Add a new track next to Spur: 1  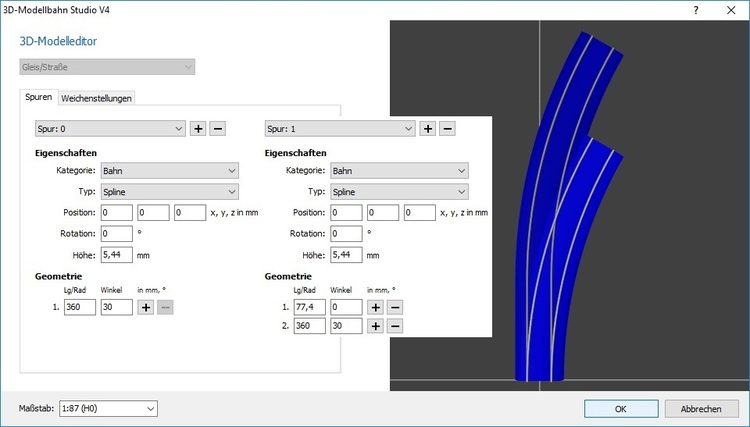pyautogui.click(x=428, y=129)
